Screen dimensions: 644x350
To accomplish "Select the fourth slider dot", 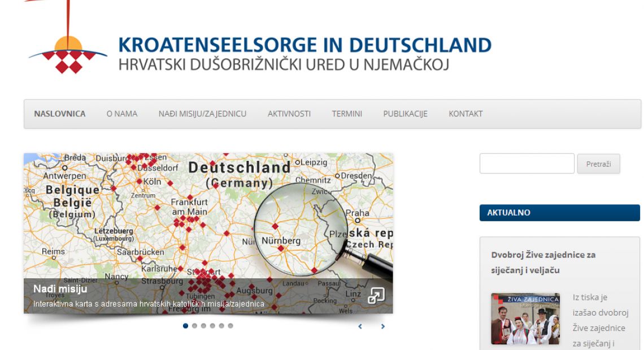I will (213, 326).
